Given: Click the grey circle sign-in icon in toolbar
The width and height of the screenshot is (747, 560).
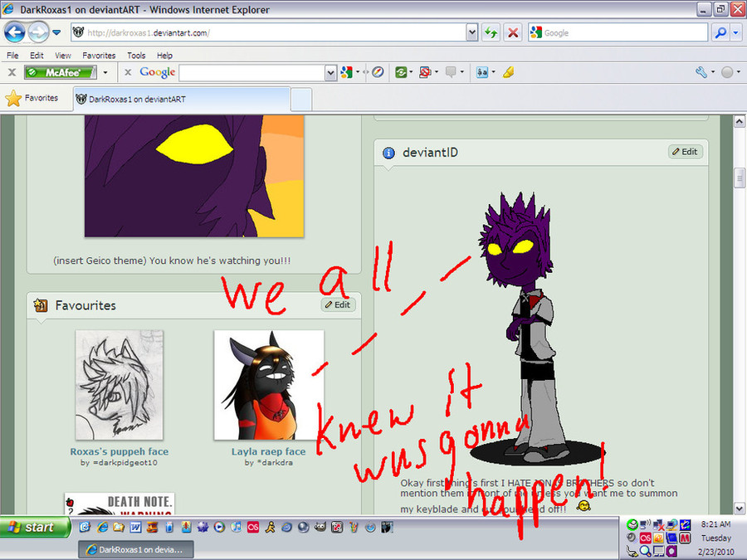Looking at the screenshot, I should tap(727, 72).
